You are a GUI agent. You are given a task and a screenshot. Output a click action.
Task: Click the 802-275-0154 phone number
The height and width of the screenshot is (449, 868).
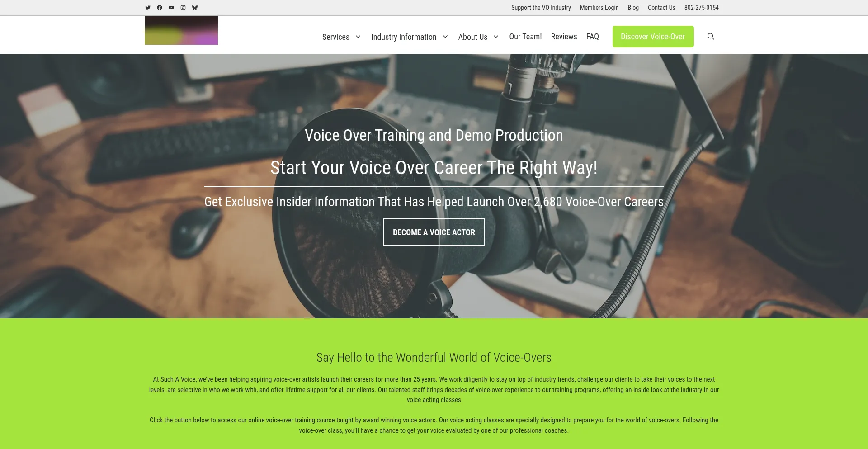coord(701,8)
